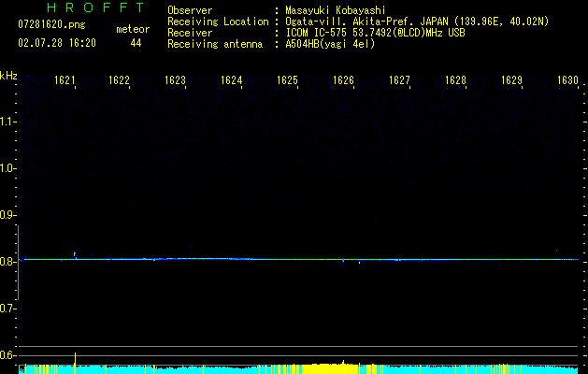Click the kHz axis unit label
The height and width of the screenshot is (374, 588).
coord(8,76)
